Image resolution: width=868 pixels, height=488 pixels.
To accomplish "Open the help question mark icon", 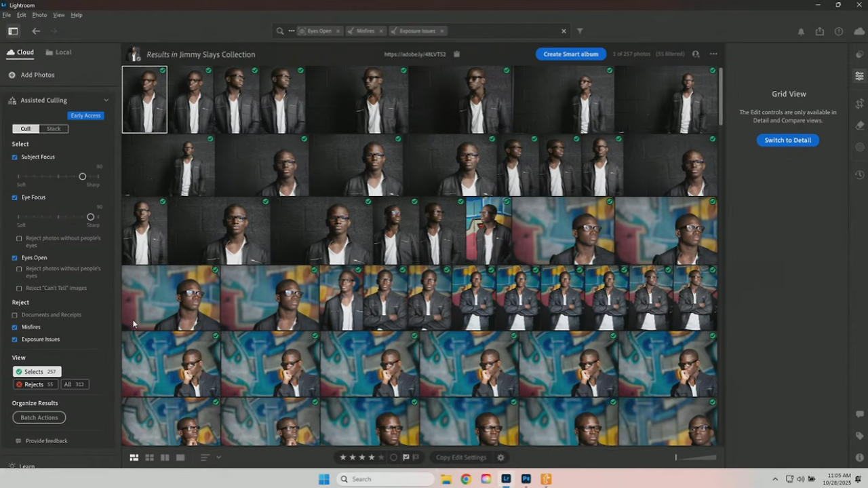I will click(839, 31).
